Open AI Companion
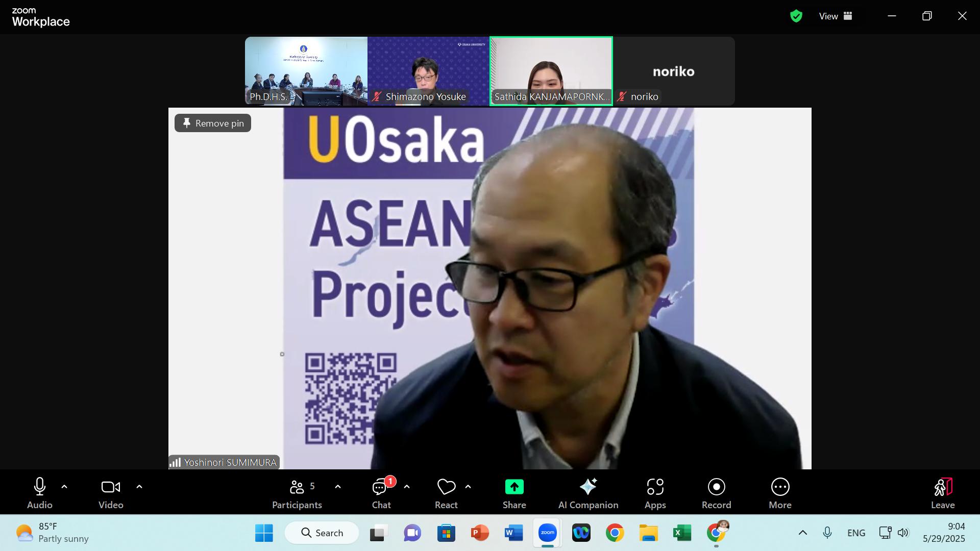The height and width of the screenshot is (551, 980). (588, 493)
